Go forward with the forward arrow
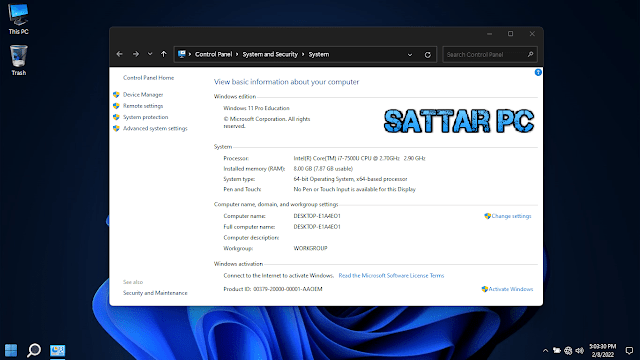The width and height of the screenshot is (640, 360). pos(136,54)
